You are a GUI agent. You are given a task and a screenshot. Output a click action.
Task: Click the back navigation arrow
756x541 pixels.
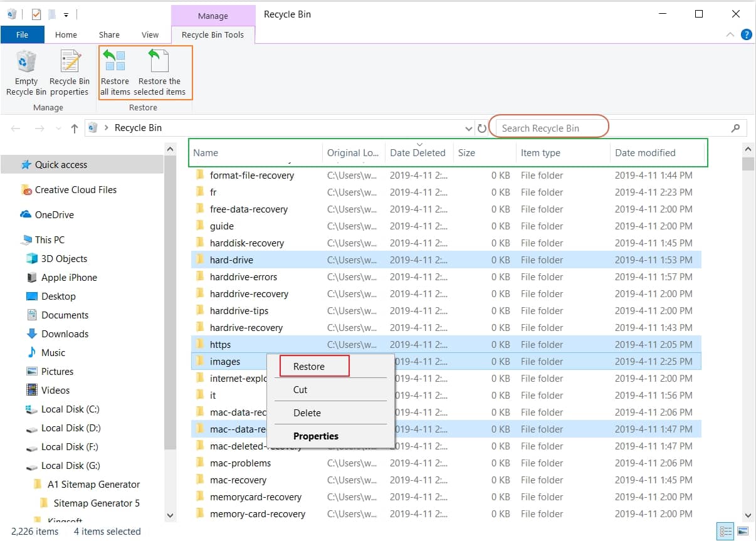coord(16,128)
